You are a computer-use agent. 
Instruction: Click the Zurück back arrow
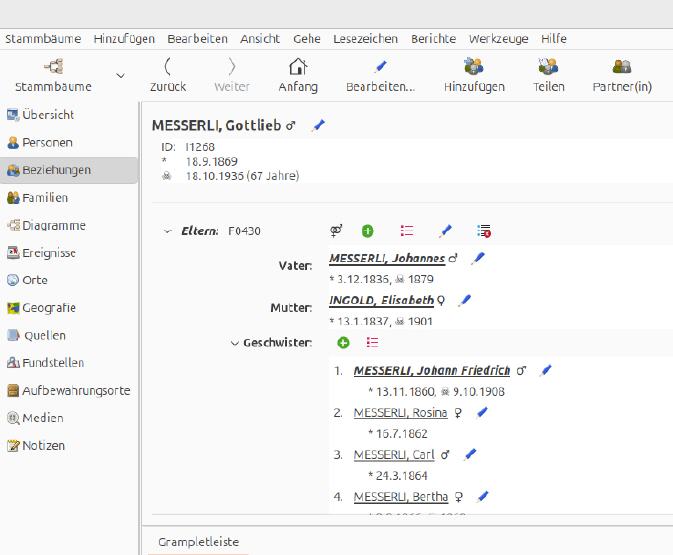point(167,67)
